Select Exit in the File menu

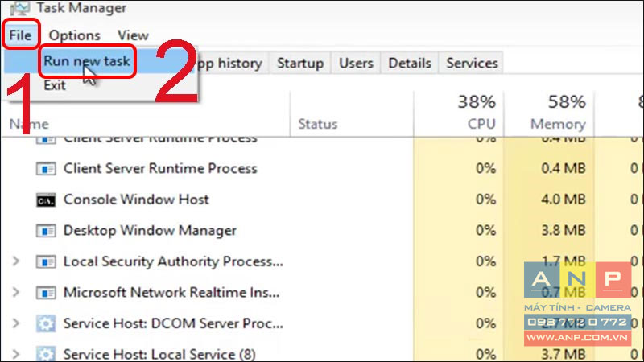coord(55,85)
